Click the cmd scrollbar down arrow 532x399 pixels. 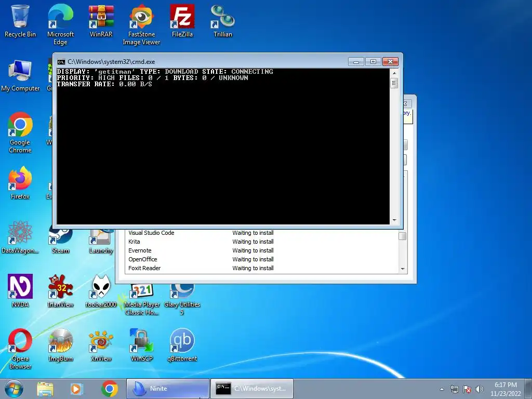(394, 220)
